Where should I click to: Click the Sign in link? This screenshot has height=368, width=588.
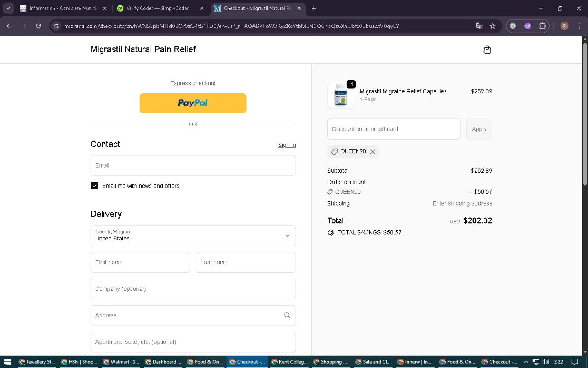[287, 145]
